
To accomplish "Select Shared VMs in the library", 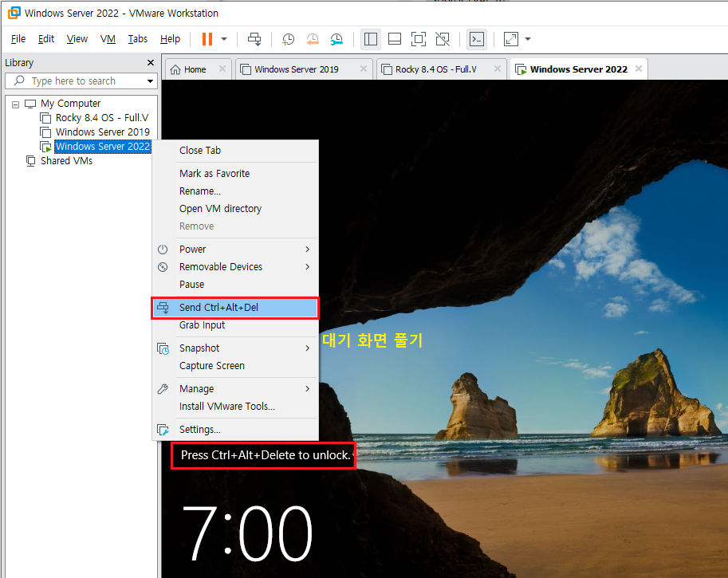I will (x=66, y=160).
